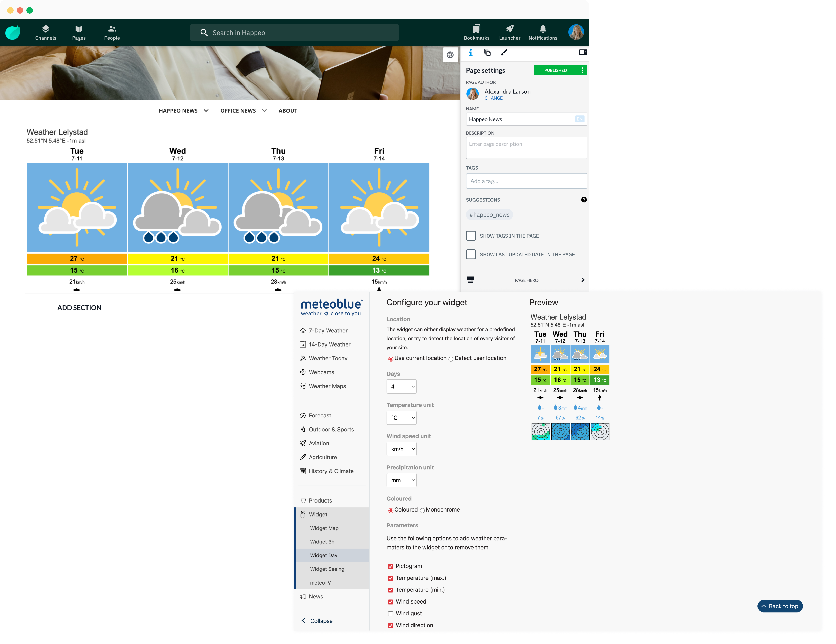Click the Happeo leaf logo

[13, 33]
